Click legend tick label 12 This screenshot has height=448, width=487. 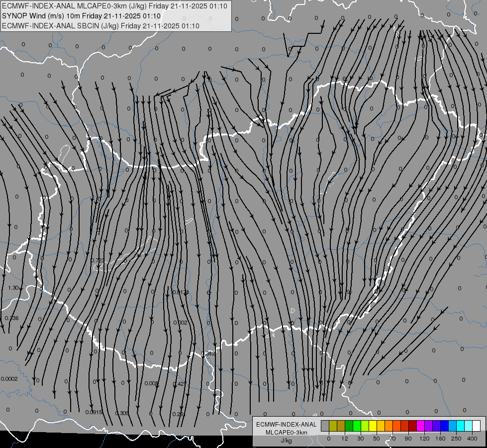tap(344, 439)
